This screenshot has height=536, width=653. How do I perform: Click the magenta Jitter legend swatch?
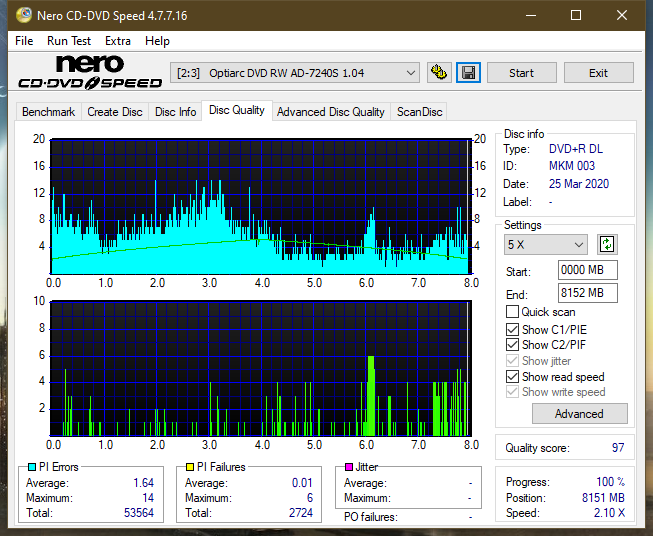pyautogui.click(x=349, y=467)
